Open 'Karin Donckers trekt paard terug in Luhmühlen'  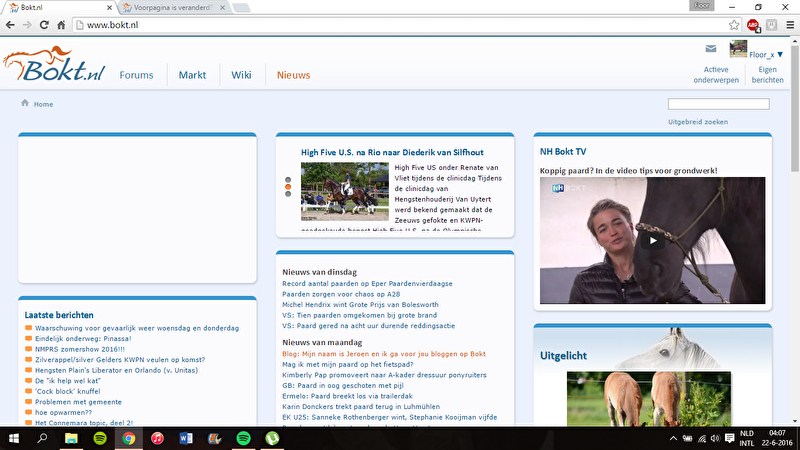tap(361, 407)
